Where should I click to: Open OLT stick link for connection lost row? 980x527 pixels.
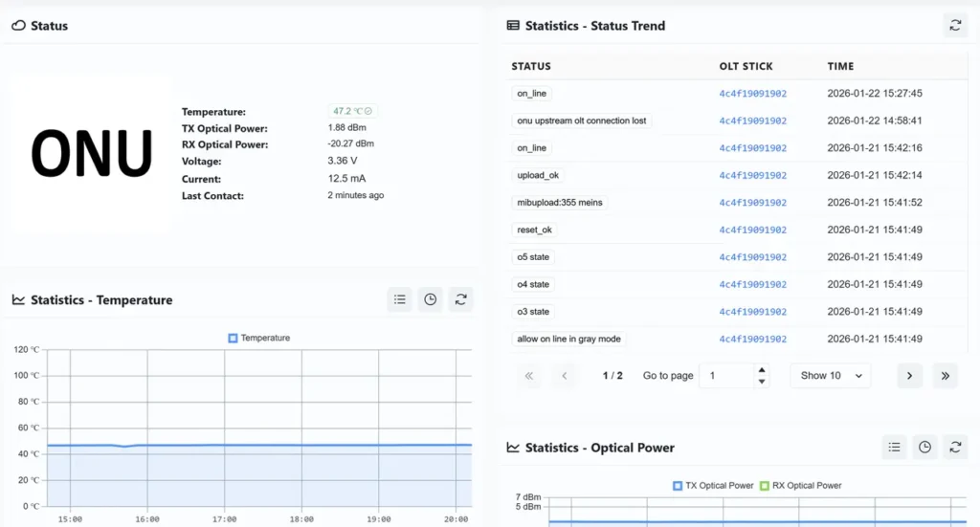tap(752, 121)
